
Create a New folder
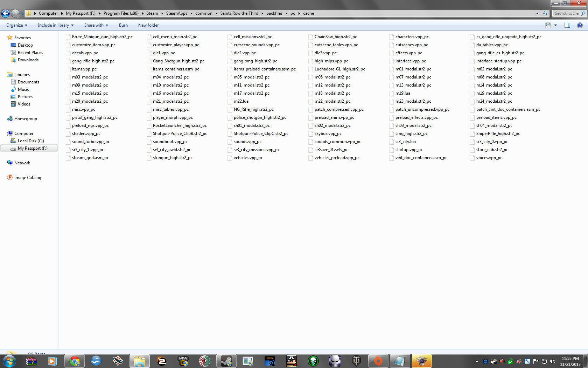(x=148, y=25)
